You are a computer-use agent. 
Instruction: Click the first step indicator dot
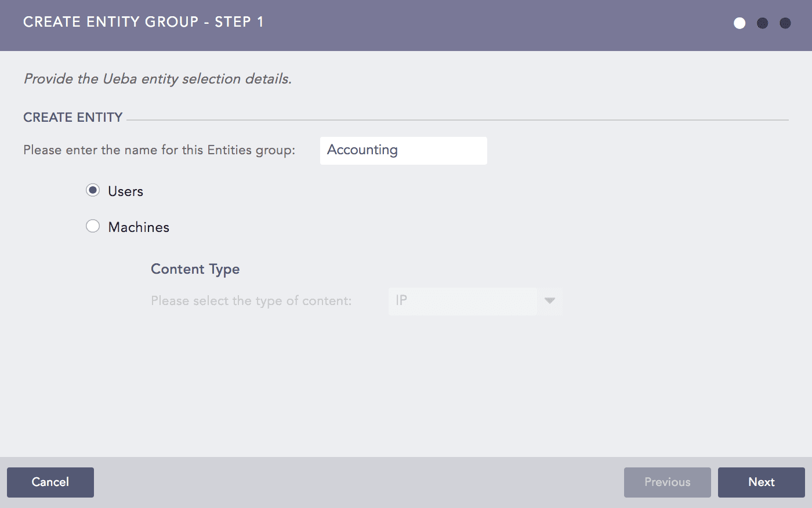pyautogui.click(x=739, y=23)
